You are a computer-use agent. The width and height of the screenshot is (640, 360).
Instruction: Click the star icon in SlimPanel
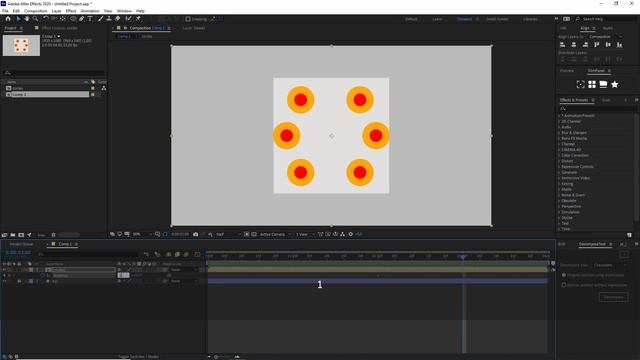[x=615, y=84]
